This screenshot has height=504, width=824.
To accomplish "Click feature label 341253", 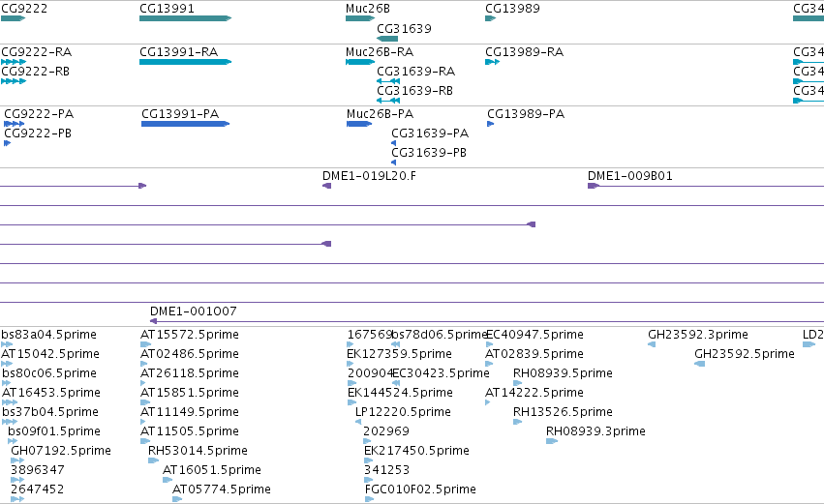I will pos(385,470).
